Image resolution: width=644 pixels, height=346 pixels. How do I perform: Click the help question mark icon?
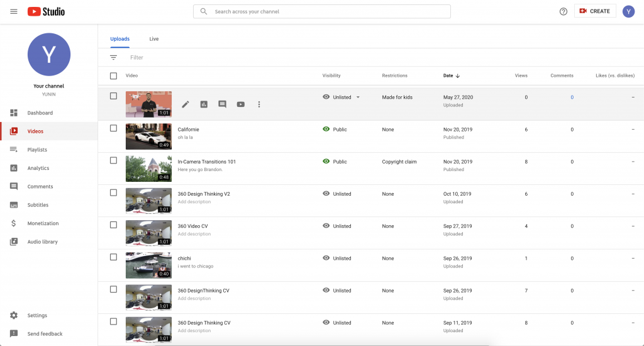[563, 11]
